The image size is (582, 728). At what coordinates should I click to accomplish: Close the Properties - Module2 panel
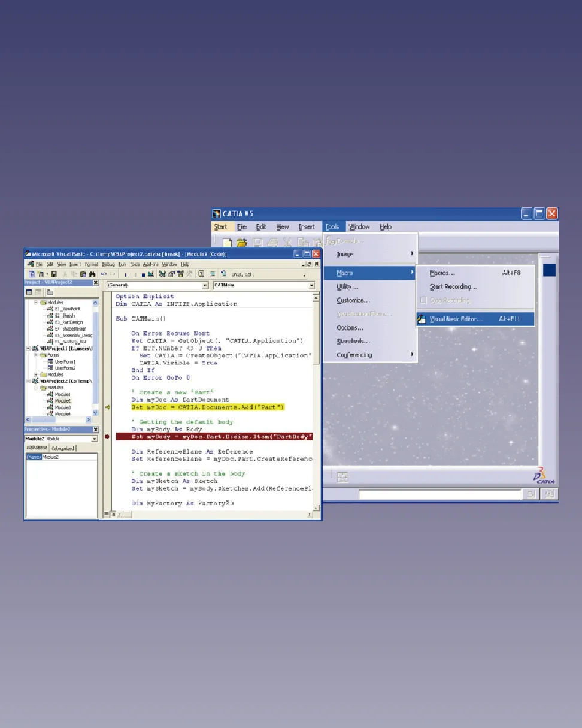96,430
